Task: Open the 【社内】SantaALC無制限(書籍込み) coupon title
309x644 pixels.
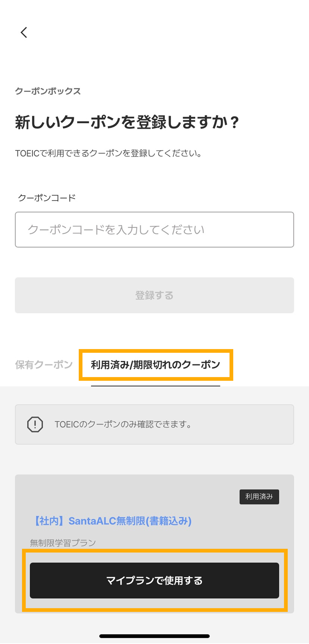Action: point(112,521)
